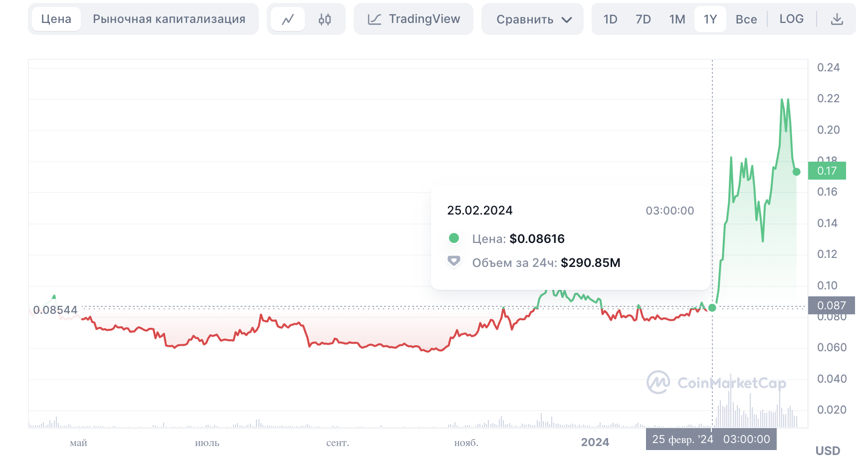
Task: Set time range to 1D
Action: [x=610, y=19]
